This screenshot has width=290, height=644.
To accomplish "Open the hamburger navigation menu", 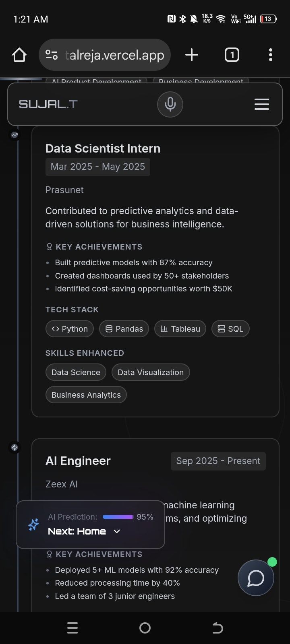I will click(x=261, y=104).
